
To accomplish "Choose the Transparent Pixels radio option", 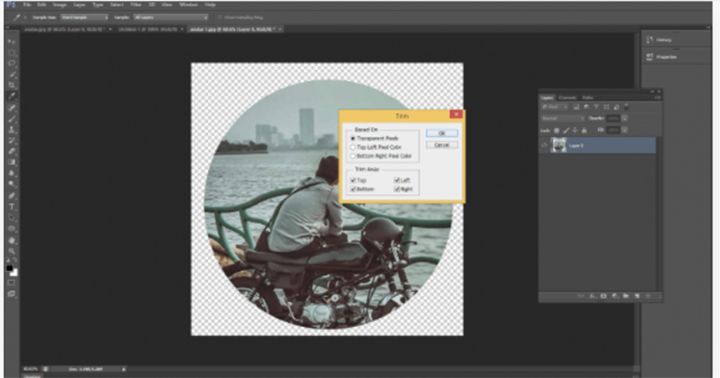I will 353,138.
